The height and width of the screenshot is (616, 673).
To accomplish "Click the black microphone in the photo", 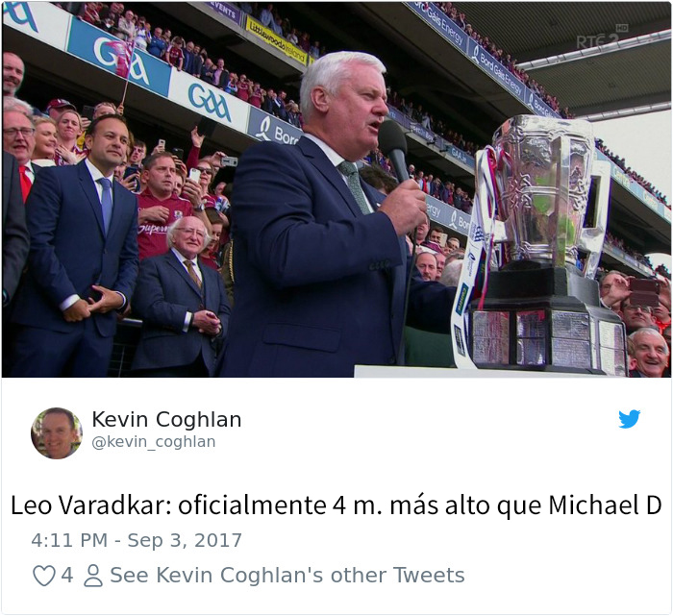I will click(x=394, y=150).
